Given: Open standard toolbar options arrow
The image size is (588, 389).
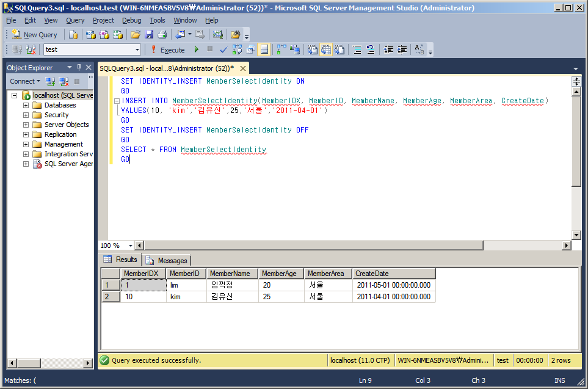Looking at the screenshot, I should [x=247, y=37].
